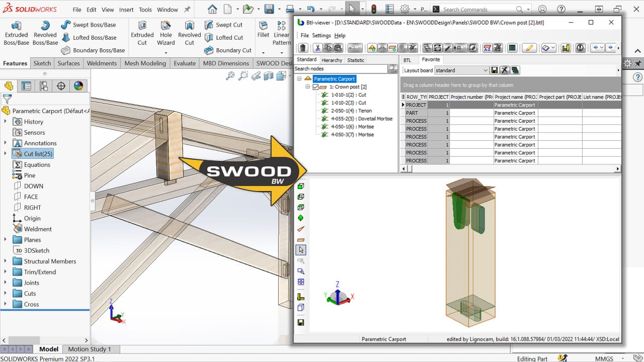Viewport: 644px width, 362px height.
Task: Switch to the PropertyManager tab icon
Action: coord(27,86)
